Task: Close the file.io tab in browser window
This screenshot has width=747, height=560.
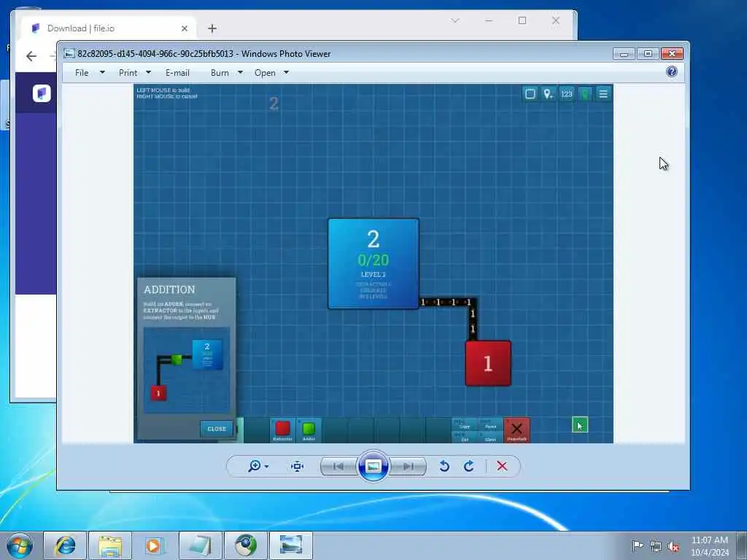Action: coord(185,28)
